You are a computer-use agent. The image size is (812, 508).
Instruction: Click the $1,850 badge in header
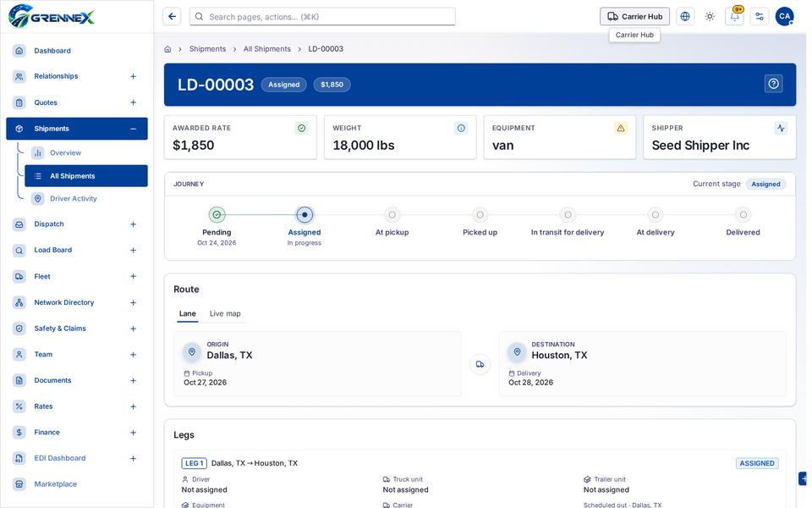pyautogui.click(x=332, y=85)
